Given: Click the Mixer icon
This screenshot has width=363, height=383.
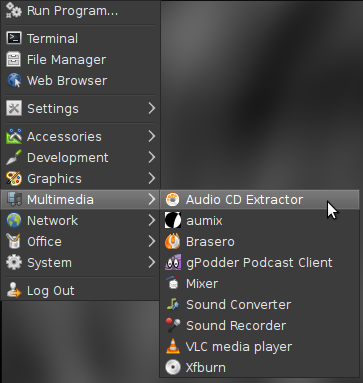Looking at the screenshot, I should click(173, 283).
